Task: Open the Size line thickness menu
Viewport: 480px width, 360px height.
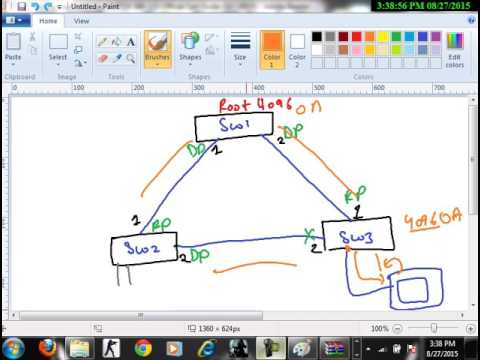Action: coord(240,49)
